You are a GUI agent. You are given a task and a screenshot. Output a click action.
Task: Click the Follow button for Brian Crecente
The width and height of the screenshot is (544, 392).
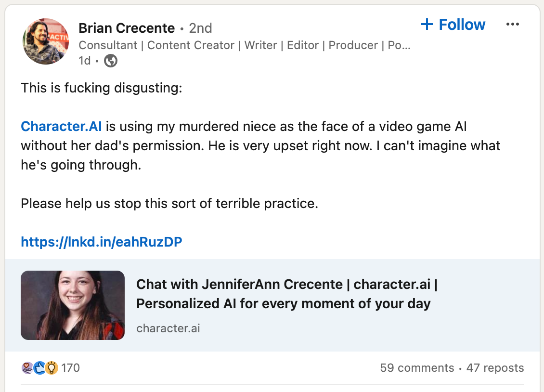(462, 25)
